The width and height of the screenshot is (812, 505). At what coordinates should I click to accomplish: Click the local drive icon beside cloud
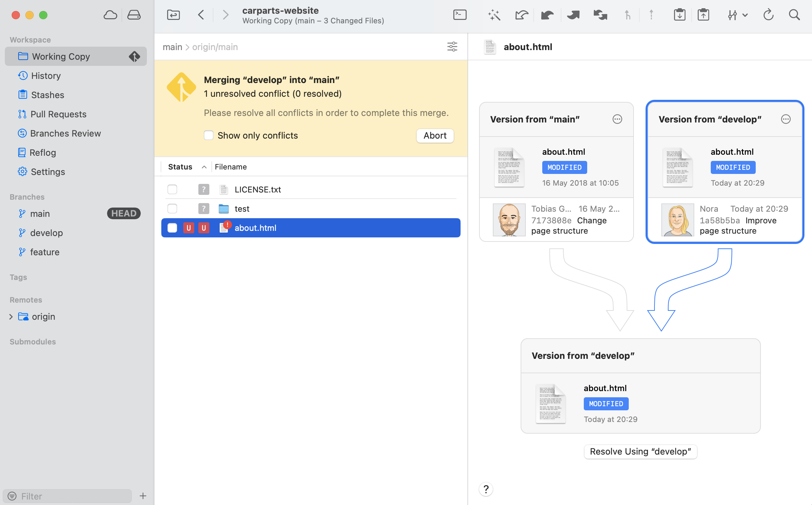click(134, 15)
